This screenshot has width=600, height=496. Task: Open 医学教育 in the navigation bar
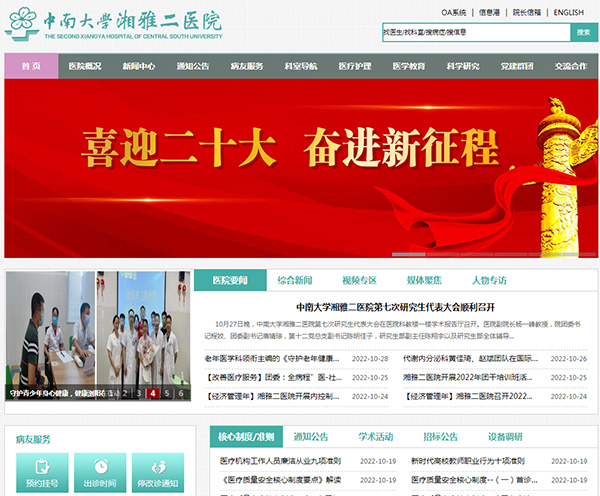click(409, 66)
